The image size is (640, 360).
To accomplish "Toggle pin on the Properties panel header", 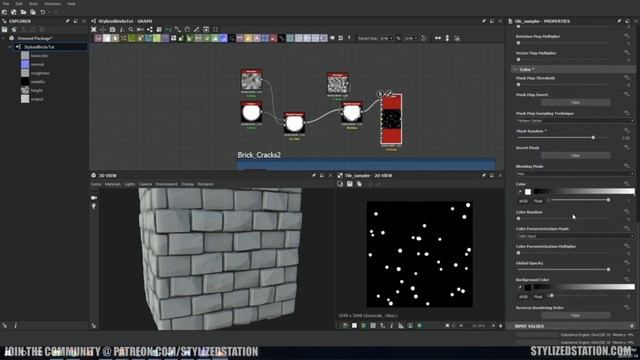I will (619, 21).
